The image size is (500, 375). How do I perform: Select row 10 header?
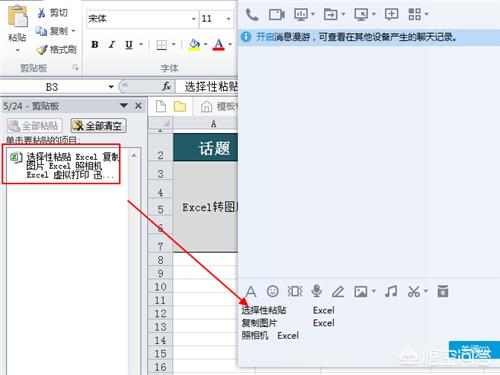pyautogui.click(x=160, y=287)
